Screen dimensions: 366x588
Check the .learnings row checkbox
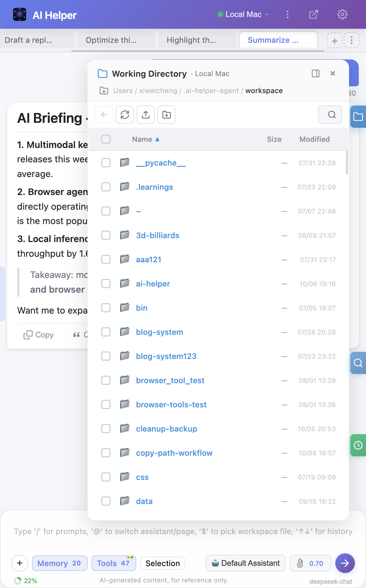coord(106,187)
